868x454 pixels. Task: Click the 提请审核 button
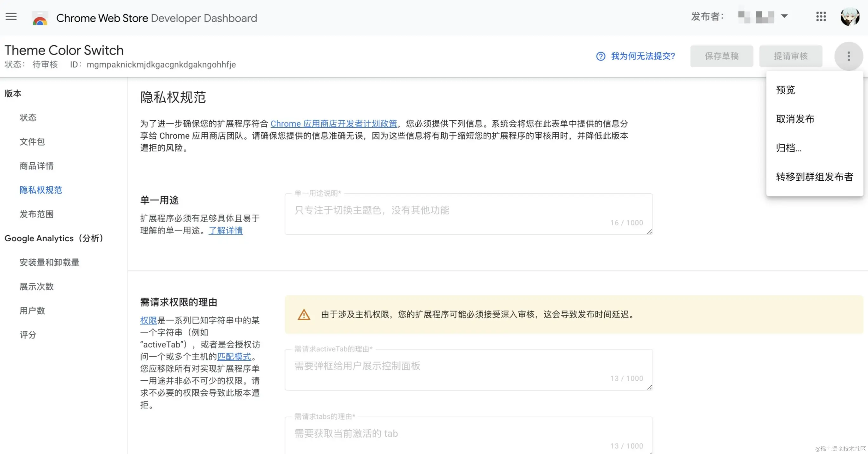[791, 56]
